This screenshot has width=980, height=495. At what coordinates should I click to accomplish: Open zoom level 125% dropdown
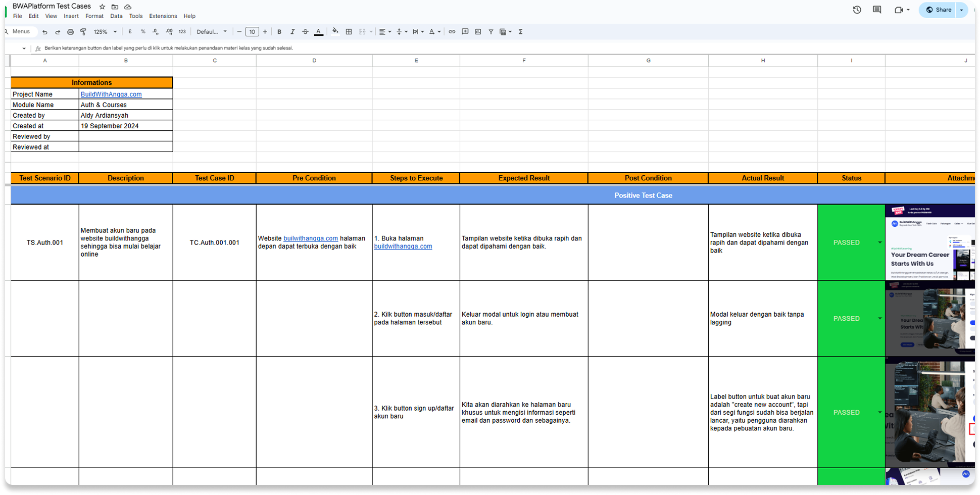pos(105,32)
